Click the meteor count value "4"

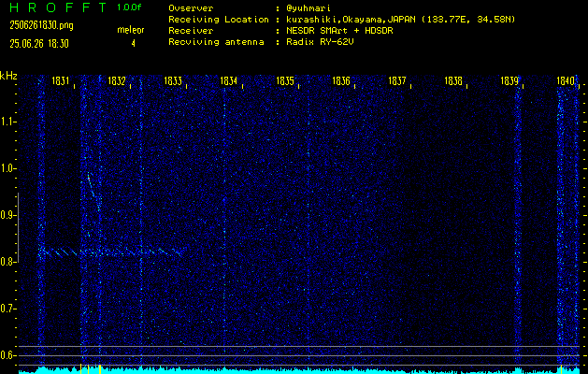133,44
